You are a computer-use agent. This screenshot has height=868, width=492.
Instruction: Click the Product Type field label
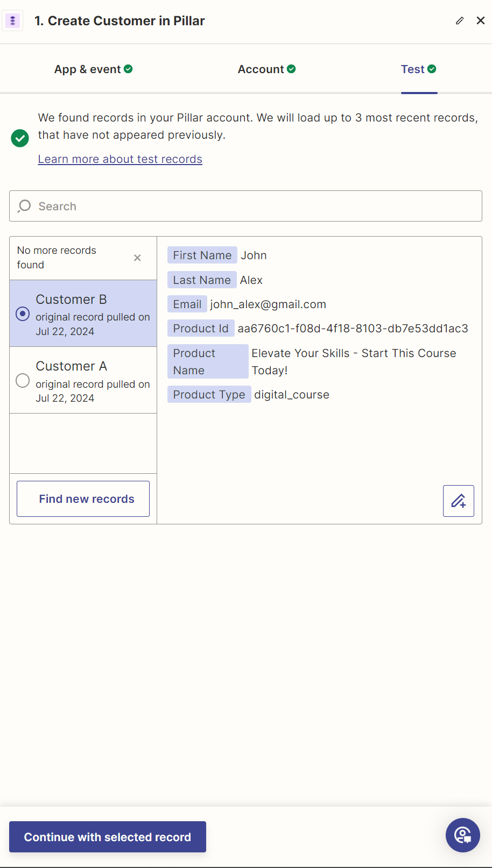coord(209,395)
